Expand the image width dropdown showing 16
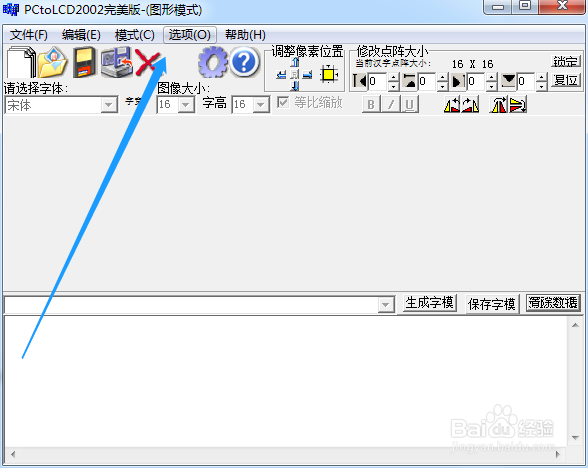Screen dimensions: 588x468 [x=186, y=105]
